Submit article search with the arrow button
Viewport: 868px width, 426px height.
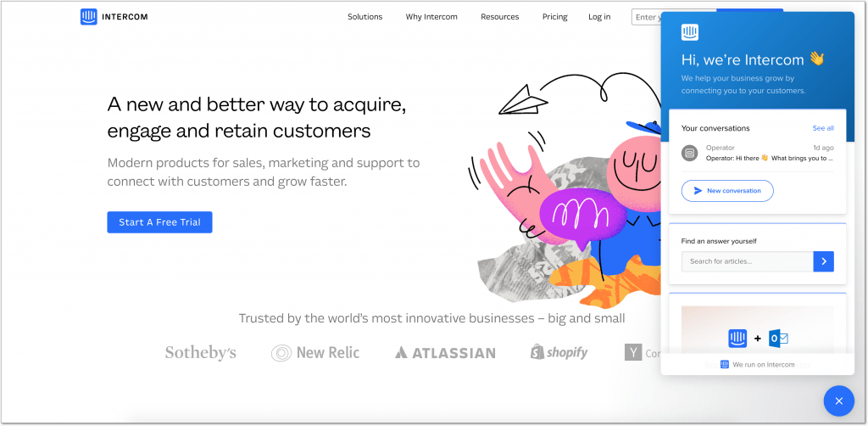tap(823, 261)
